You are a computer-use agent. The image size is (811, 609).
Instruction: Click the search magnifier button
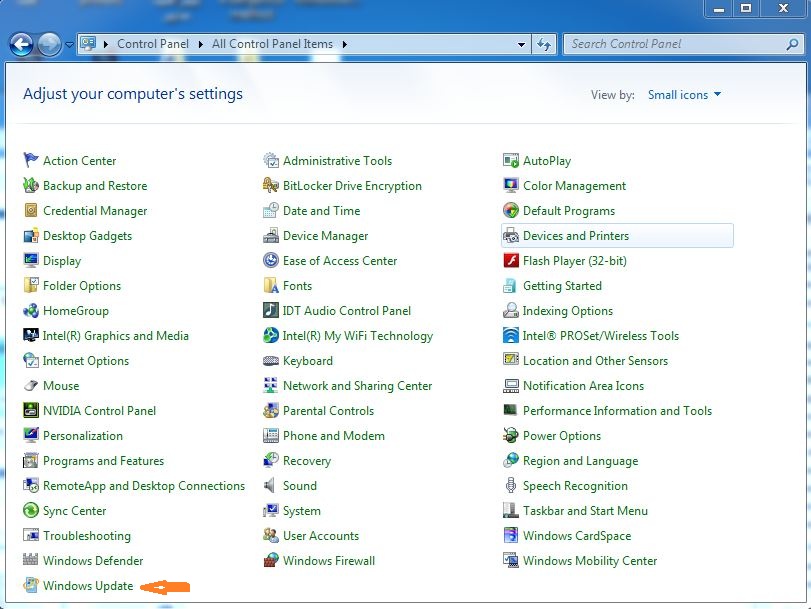(792, 44)
